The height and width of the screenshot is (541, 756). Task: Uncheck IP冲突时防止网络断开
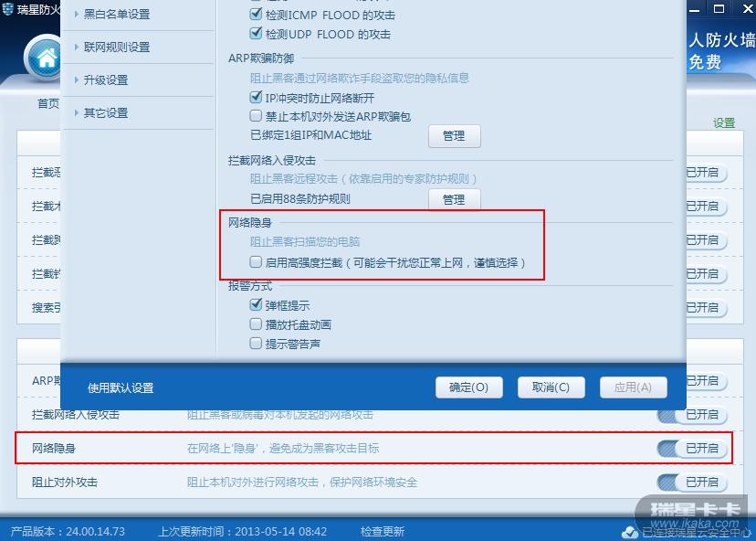click(x=256, y=98)
